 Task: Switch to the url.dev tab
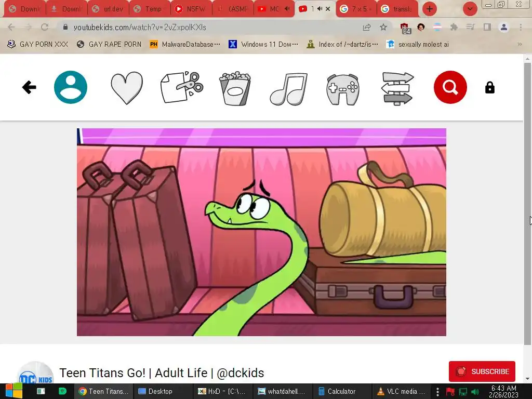pyautogui.click(x=109, y=9)
